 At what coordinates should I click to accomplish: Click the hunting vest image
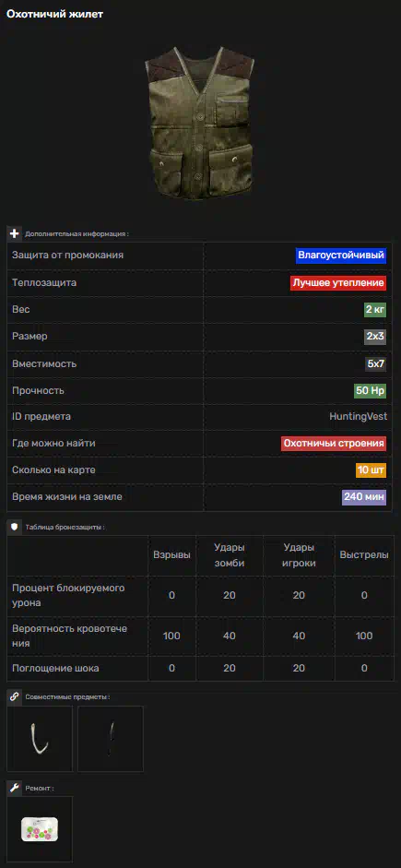[200, 122]
